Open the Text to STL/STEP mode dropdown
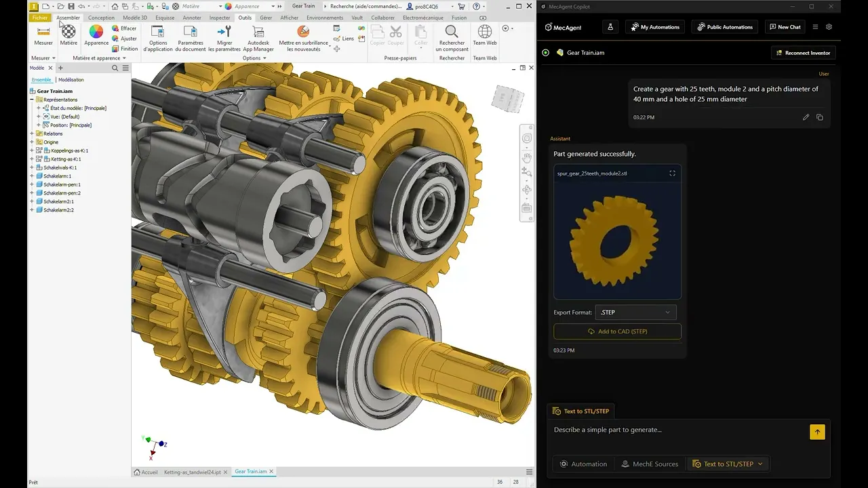Image resolution: width=868 pixels, height=488 pixels. pyautogui.click(x=728, y=464)
